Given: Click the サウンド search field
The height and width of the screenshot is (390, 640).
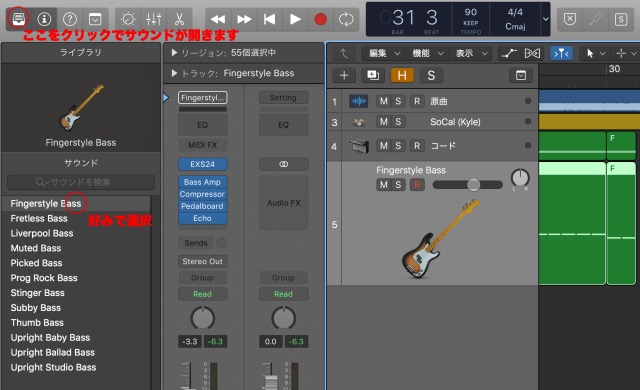Looking at the screenshot, I should pos(81,182).
